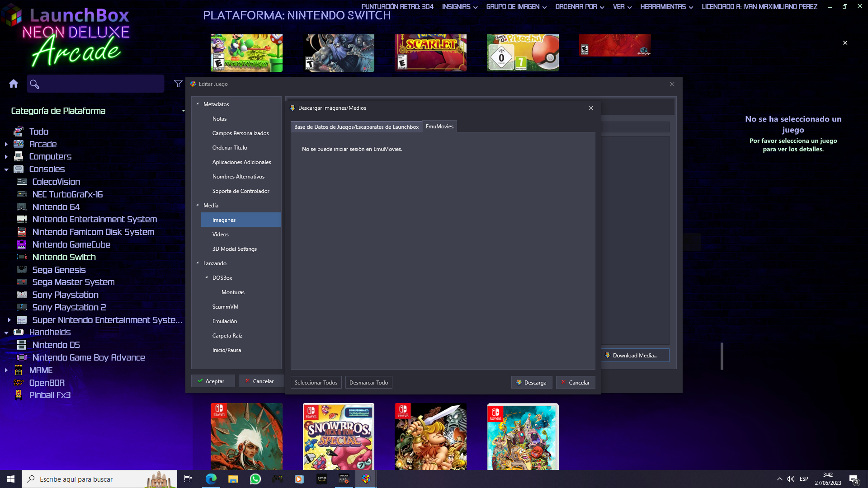Image resolution: width=868 pixels, height=488 pixels.
Task: Select the ColecoVision console icon
Action: pyautogui.click(x=22, y=182)
